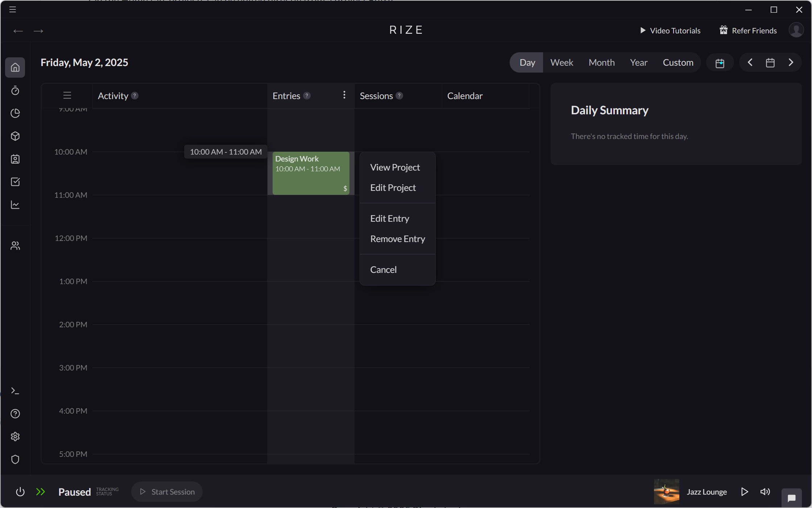
Task: Play the Jazz Lounge music track
Action: click(x=745, y=492)
